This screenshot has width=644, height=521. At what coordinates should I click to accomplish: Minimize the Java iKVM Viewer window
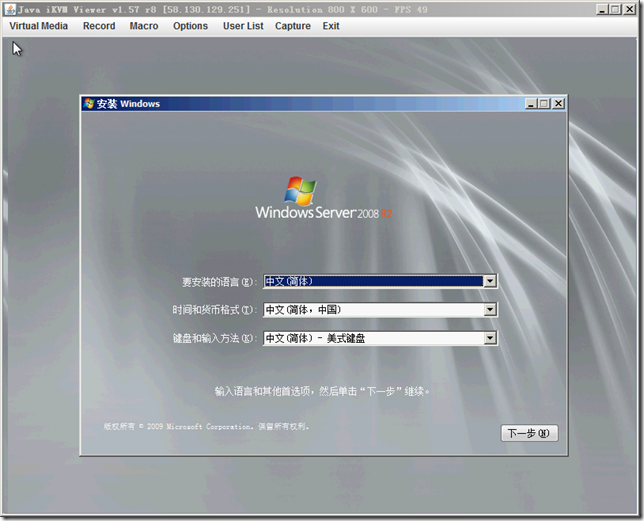[602, 9]
